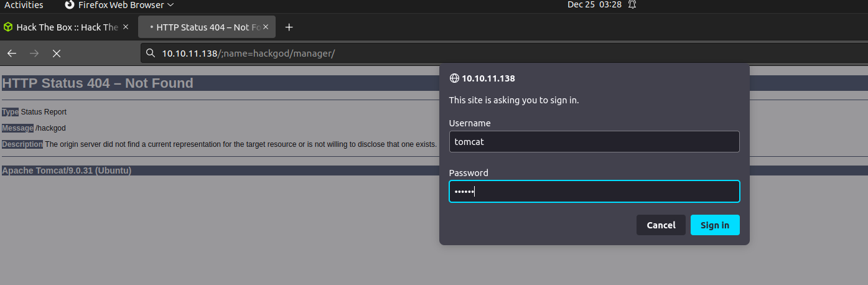Stop the page loading with X button

point(57,54)
